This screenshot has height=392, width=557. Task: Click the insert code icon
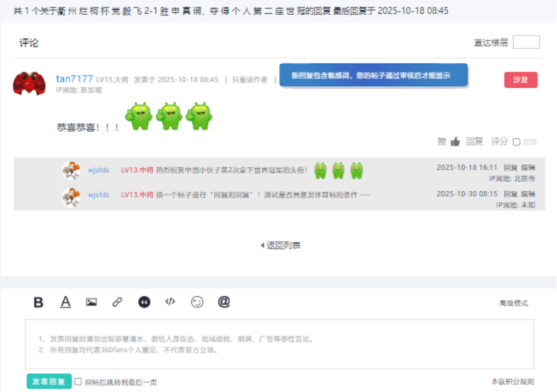click(x=170, y=302)
